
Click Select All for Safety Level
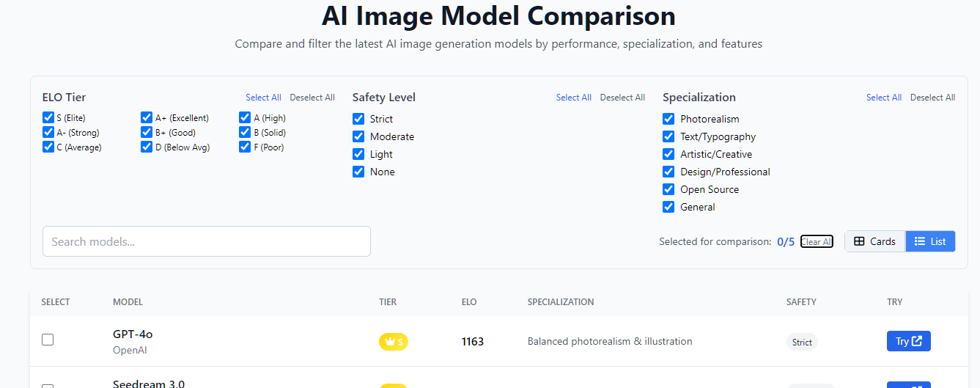coord(574,98)
